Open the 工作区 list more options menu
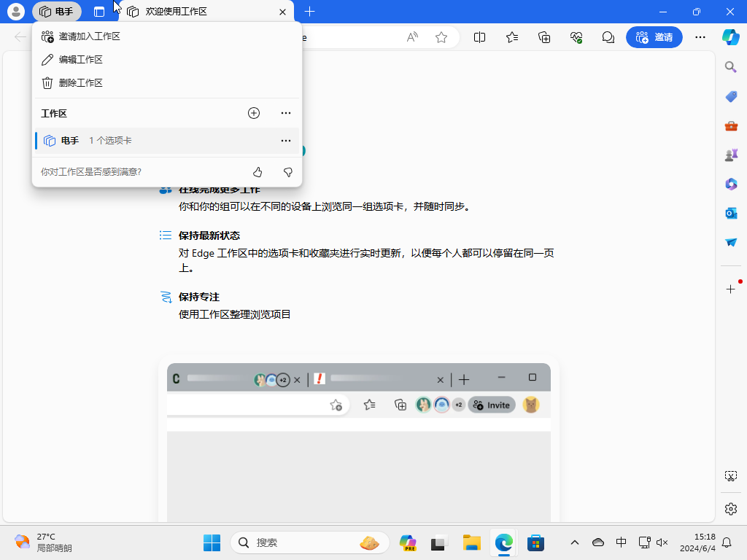 [285, 113]
